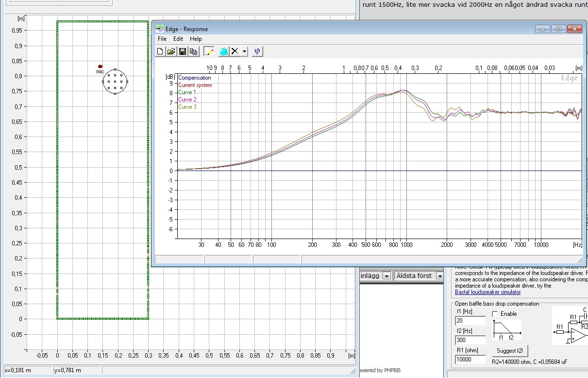The image size is (588, 378).
Task: Click the cyan toolbar icon beside the pencil
Action: (x=223, y=52)
